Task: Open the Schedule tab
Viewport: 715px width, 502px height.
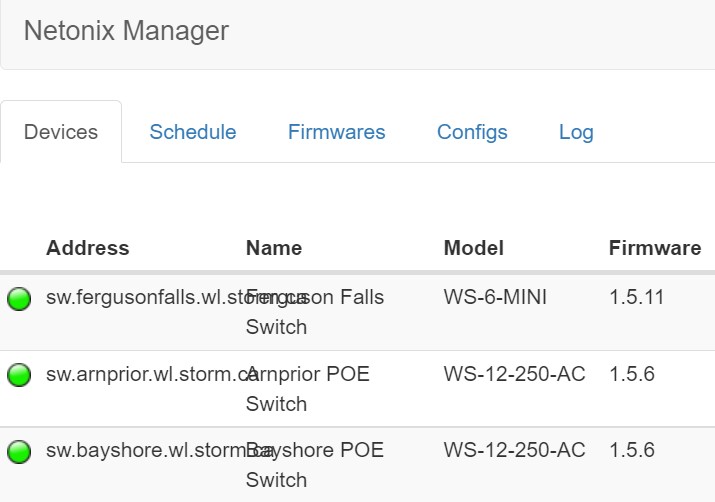Action: pyautogui.click(x=193, y=132)
